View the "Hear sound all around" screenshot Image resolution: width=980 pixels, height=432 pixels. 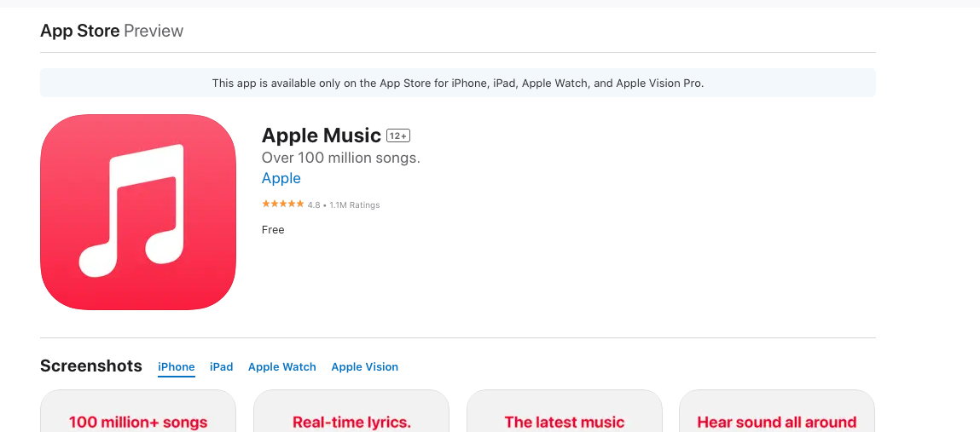pyautogui.click(x=776, y=415)
